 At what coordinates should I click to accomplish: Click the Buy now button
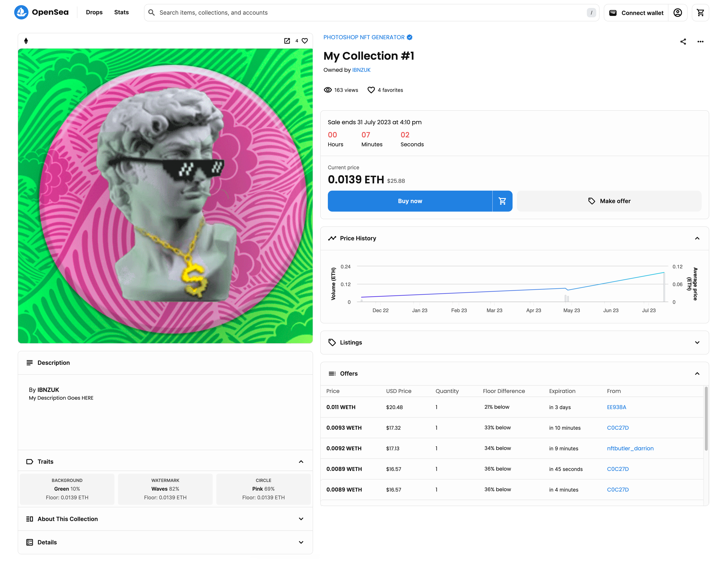coord(410,201)
